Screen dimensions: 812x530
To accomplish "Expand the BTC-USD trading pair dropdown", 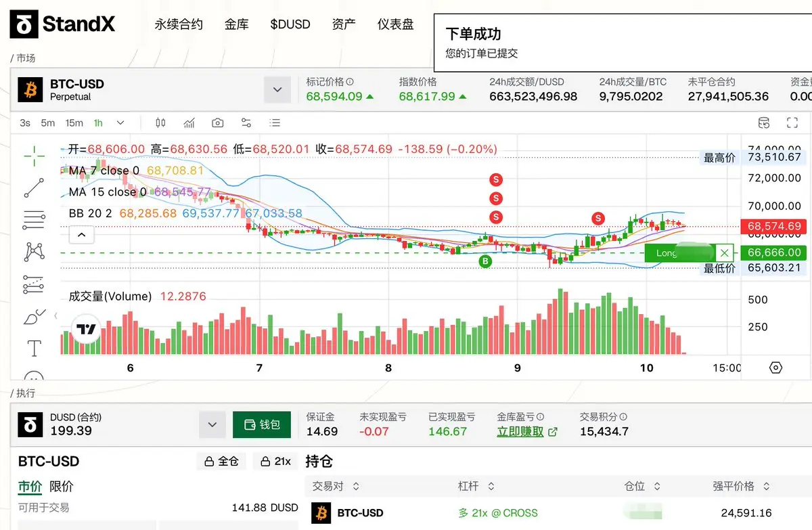I will [x=277, y=89].
